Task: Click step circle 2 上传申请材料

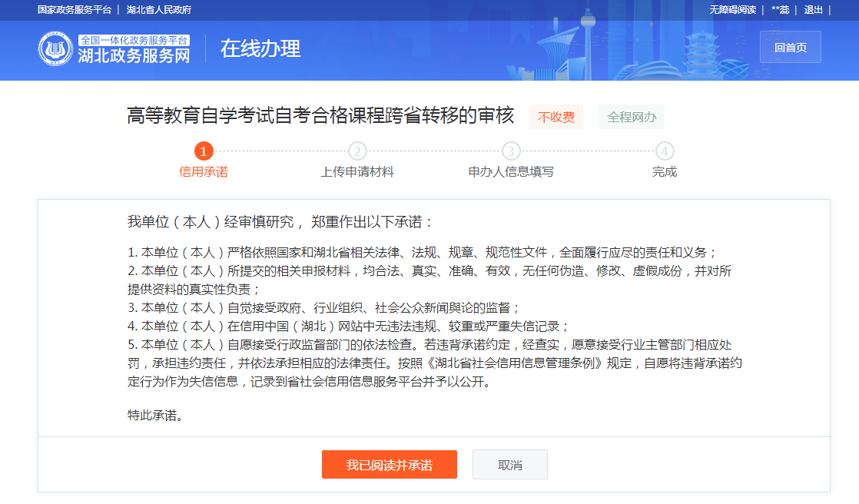Action: click(x=356, y=151)
